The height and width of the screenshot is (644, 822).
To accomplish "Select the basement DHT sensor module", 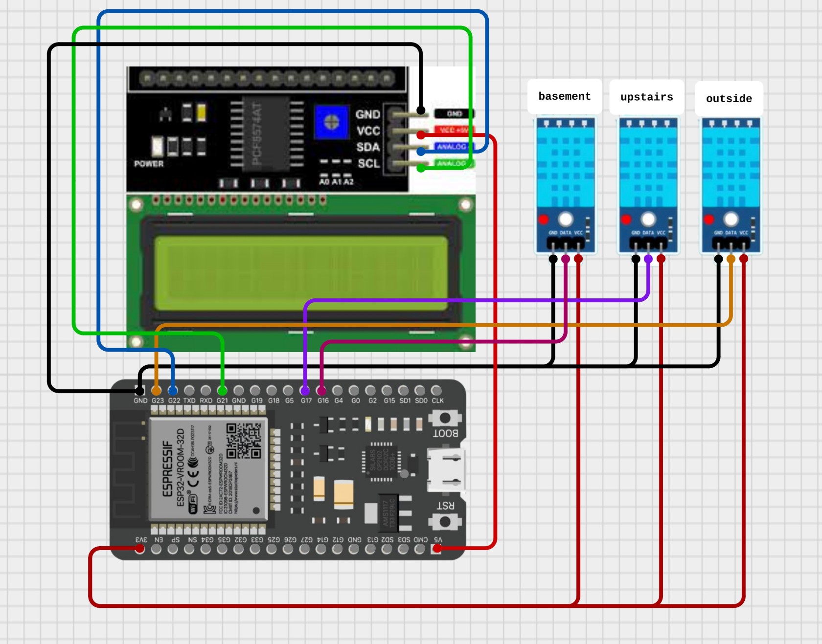I will click(566, 186).
